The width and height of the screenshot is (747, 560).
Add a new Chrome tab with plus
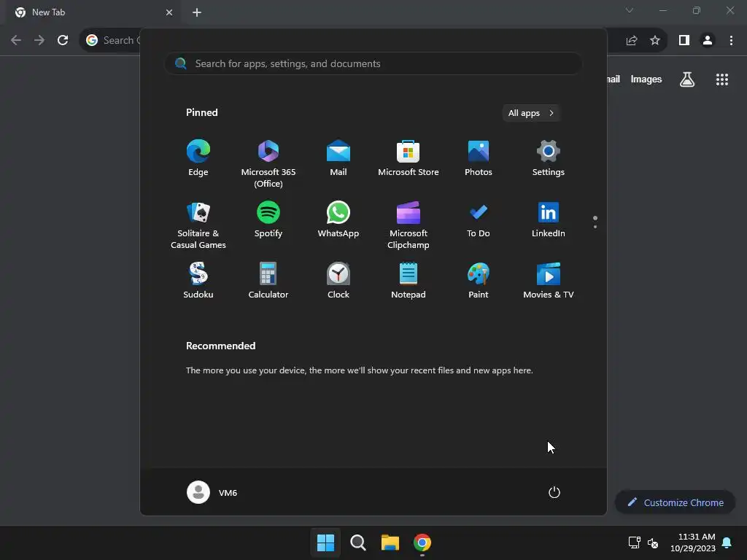(197, 12)
